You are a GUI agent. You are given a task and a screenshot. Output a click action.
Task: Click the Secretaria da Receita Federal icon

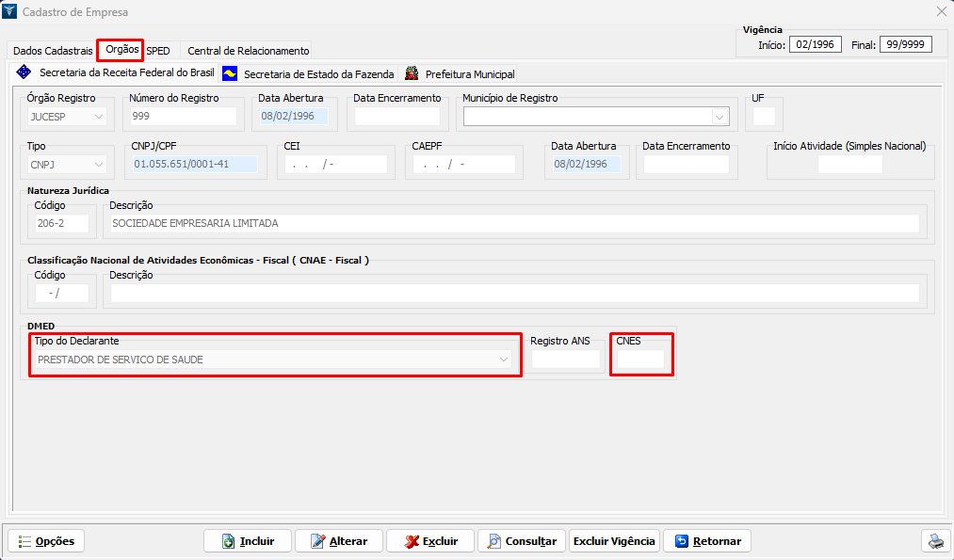click(x=24, y=72)
